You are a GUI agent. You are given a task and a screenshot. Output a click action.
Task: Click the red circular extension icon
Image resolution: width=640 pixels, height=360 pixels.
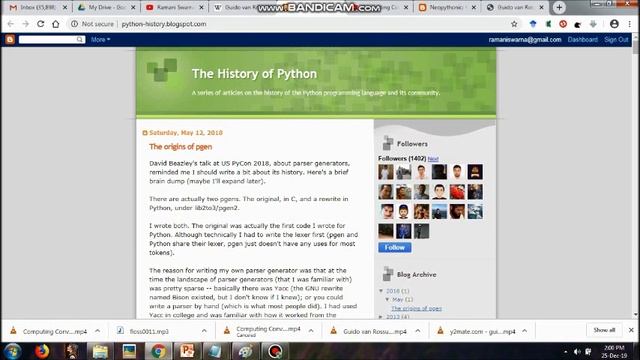(563, 24)
